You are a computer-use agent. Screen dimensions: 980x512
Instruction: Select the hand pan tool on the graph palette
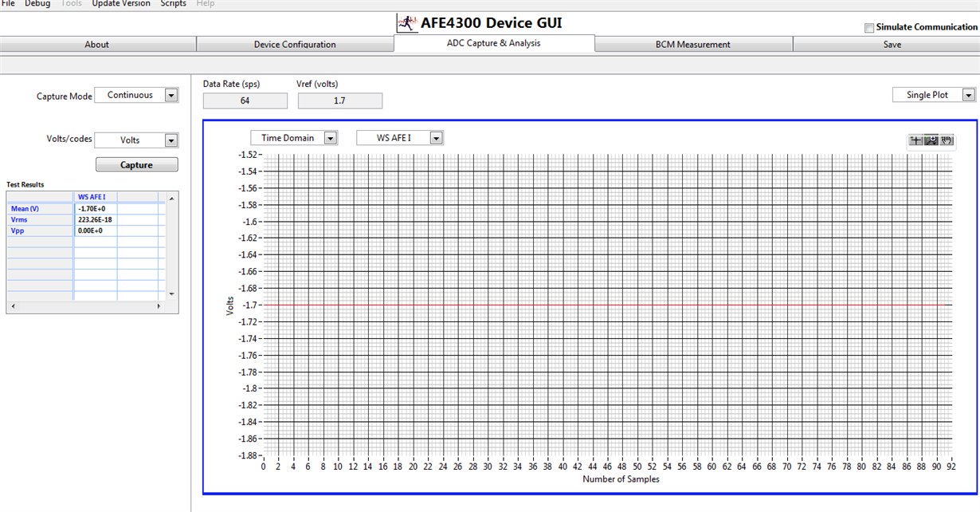[x=947, y=140]
